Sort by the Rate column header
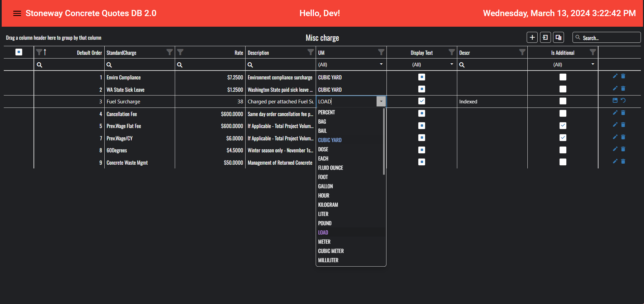644x304 pixels. pyautogui.click(x=238, y=53)
